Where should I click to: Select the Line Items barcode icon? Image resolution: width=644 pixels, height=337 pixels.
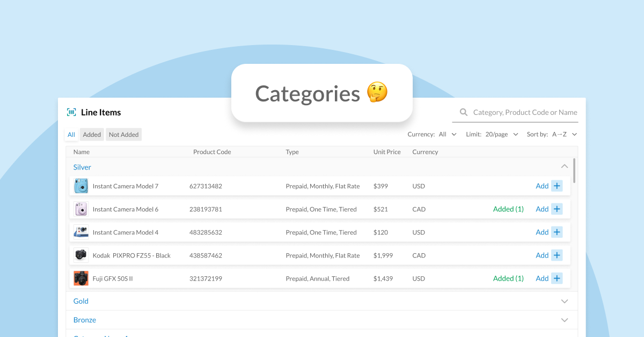70,112
